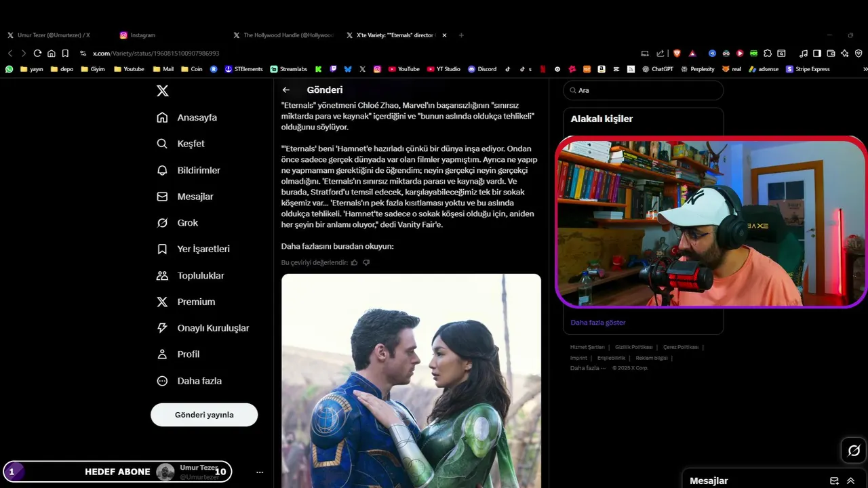Open Imprint footer link
The image size is (868, 488).
[x=578, y=358]
